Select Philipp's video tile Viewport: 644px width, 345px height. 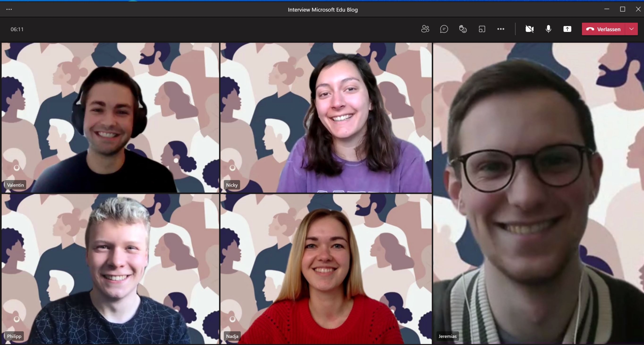click(110, 268)
